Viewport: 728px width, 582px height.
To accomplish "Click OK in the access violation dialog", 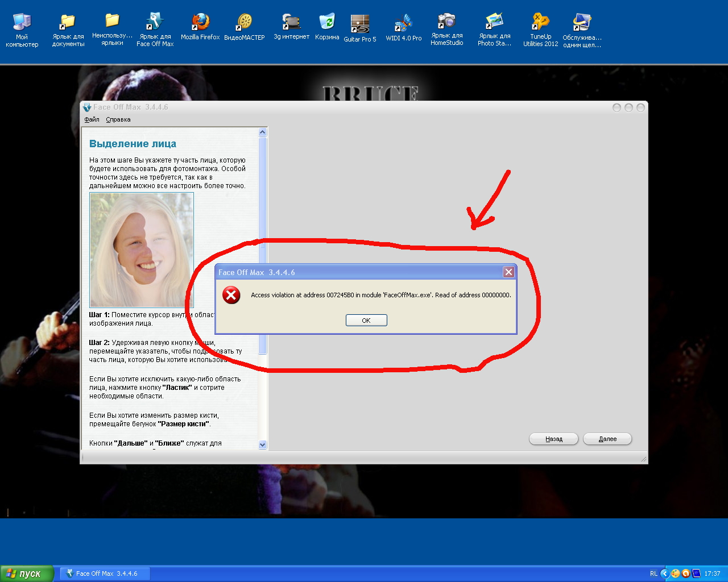I will click(x=366, y=321).
